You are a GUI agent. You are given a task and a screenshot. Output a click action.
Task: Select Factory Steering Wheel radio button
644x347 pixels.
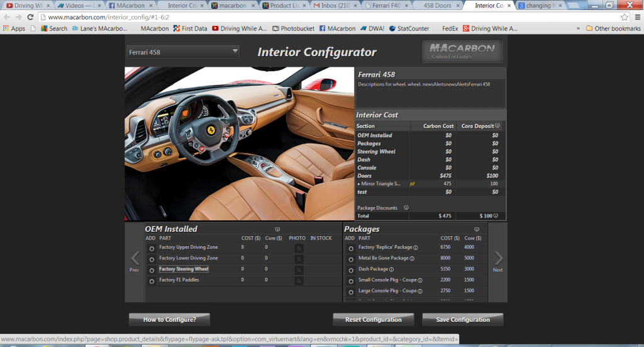152,270
